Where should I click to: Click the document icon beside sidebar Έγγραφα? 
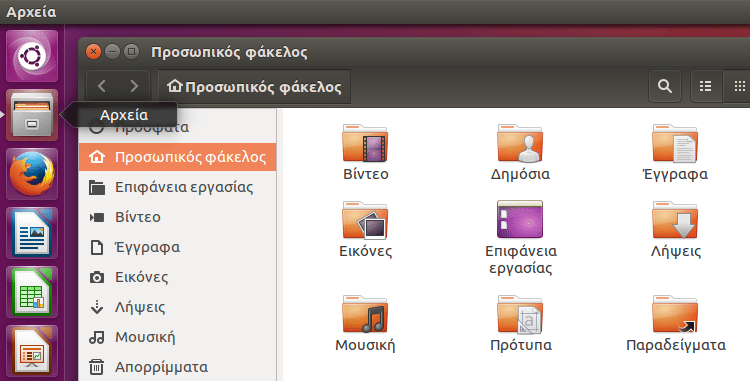(97, 248)
